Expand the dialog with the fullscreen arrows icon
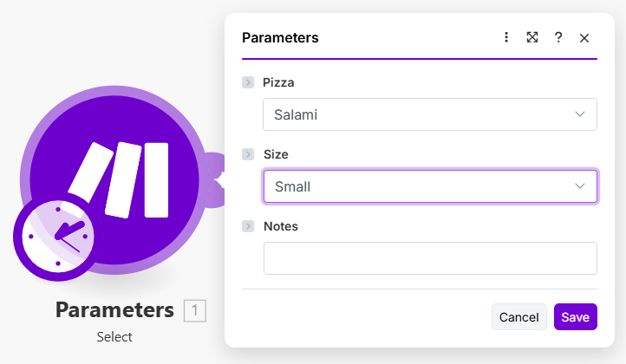The height and width of the screenshot is (364, 626). (532, 37)
